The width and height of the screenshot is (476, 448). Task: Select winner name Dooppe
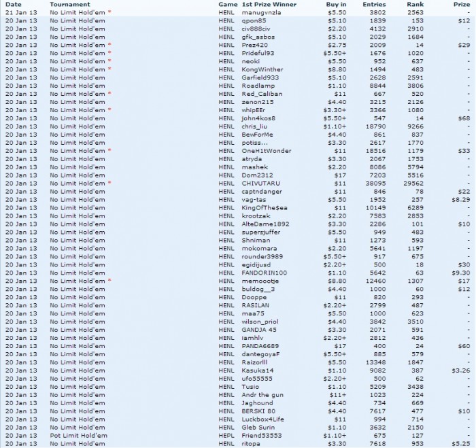tap(254, 298)
